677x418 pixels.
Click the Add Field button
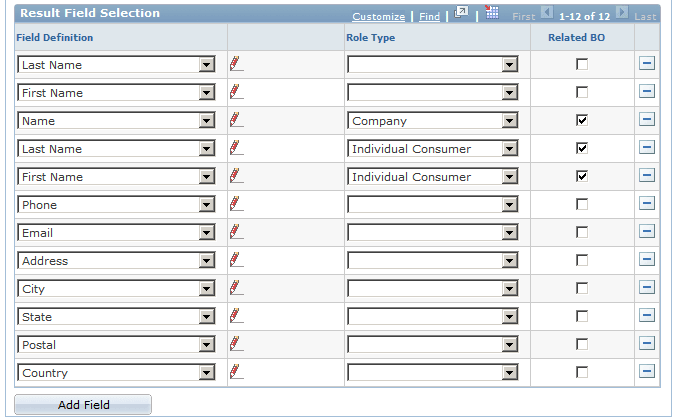coord(83,405)
